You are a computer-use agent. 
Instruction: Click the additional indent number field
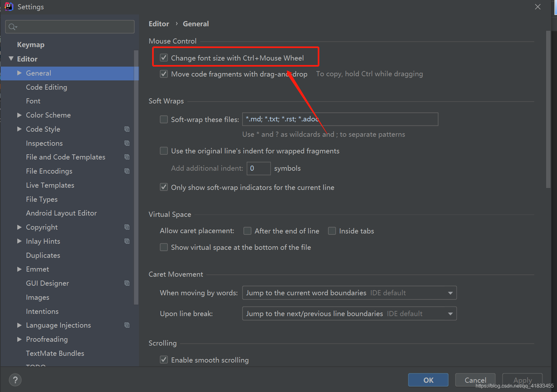pos(258,168)
